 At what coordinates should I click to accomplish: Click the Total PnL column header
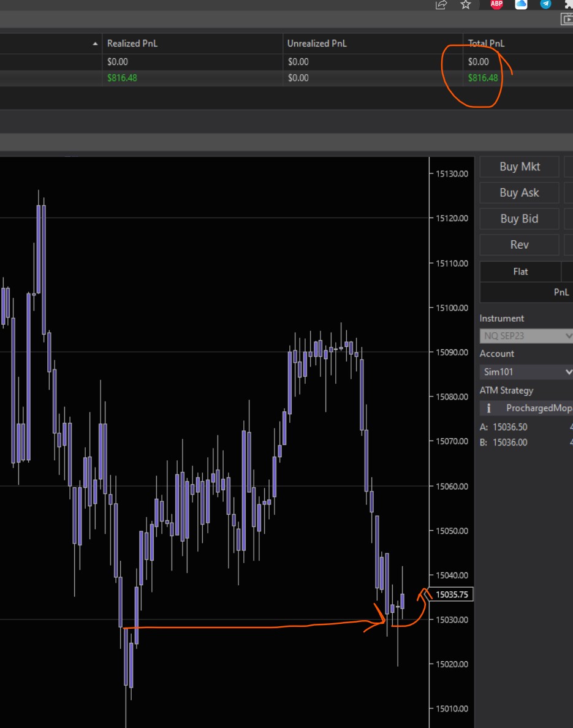pyautogui.click(x=486, y=43)
